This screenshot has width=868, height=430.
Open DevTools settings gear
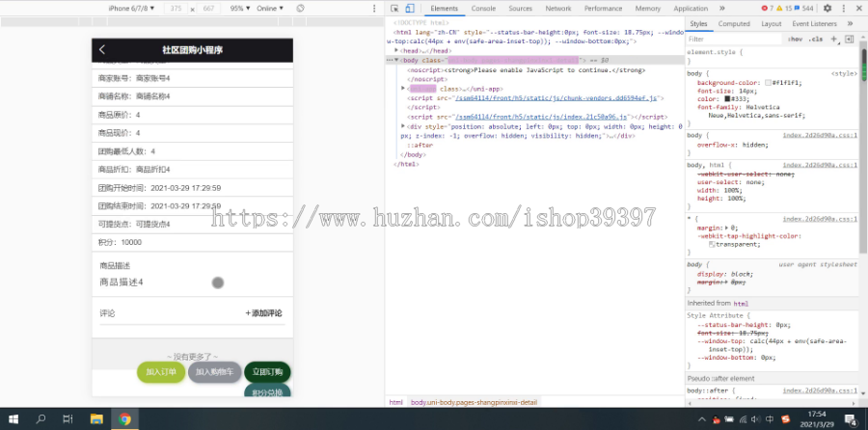pos(827,9)
